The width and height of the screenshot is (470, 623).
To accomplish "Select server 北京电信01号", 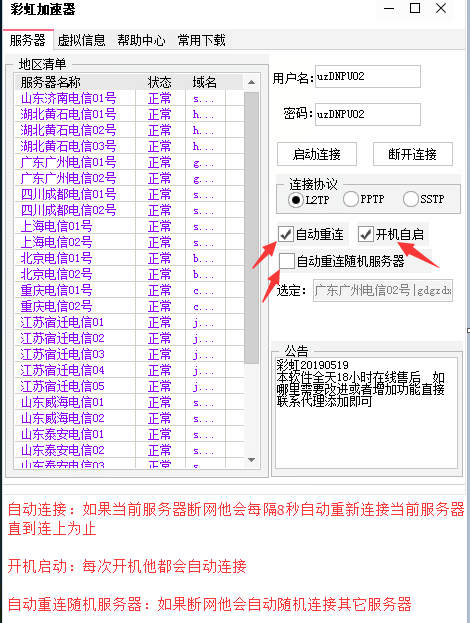I will click(x=129, y=258).
